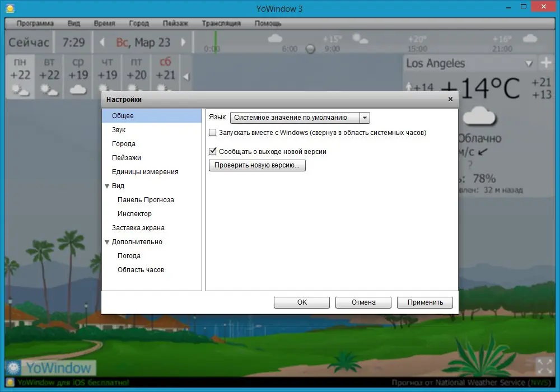Screen dimensions: 560x392
Task: Select Wednesday forecast day ср +19
Action: (x=78, y=76)
